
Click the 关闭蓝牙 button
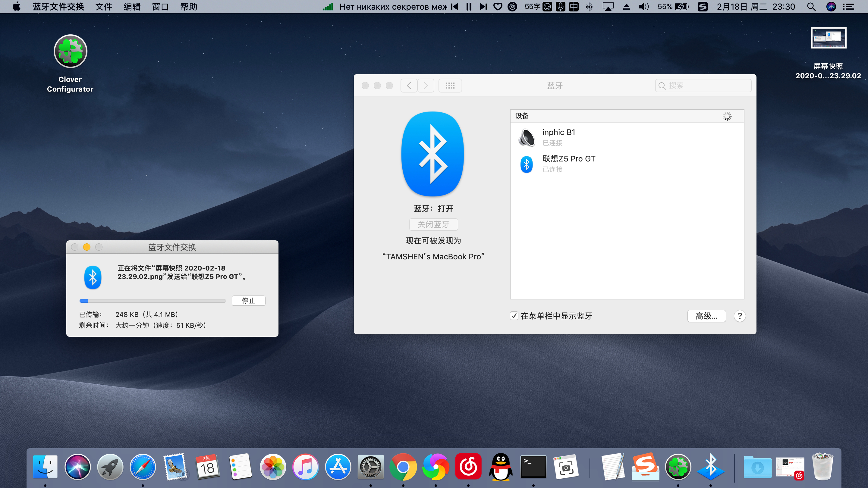pyautogui.click(x=434, y=224)
